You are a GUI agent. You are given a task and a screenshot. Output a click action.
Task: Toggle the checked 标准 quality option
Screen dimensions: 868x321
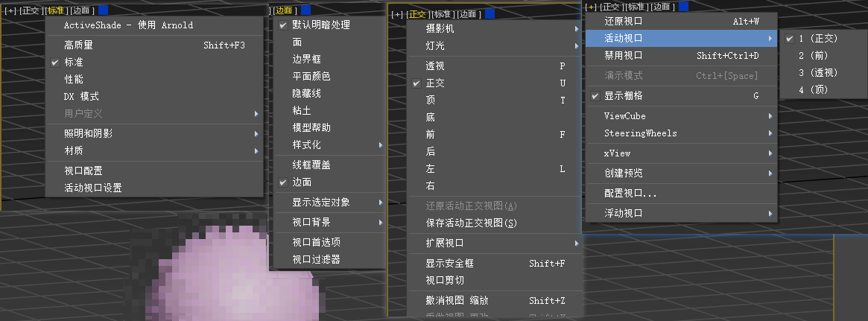(154, 63)
